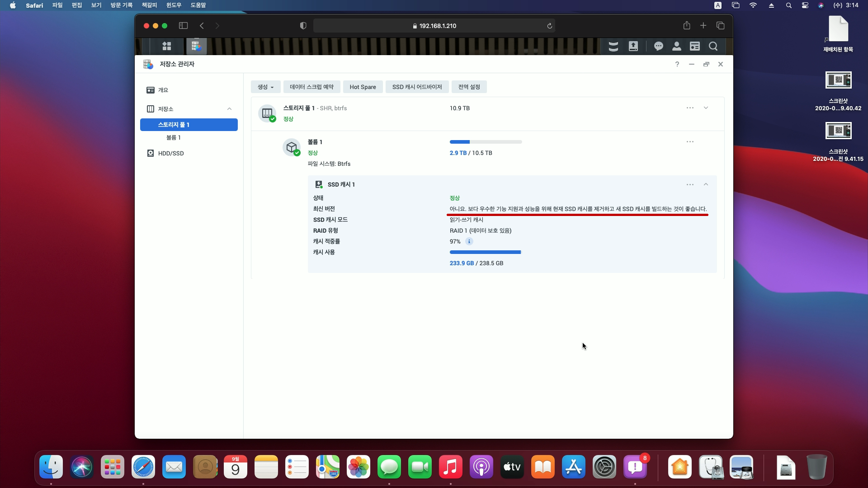Viewport: 868px width, 488px height.
Task: Go to 개요 overview section
Action: (163, 90)
